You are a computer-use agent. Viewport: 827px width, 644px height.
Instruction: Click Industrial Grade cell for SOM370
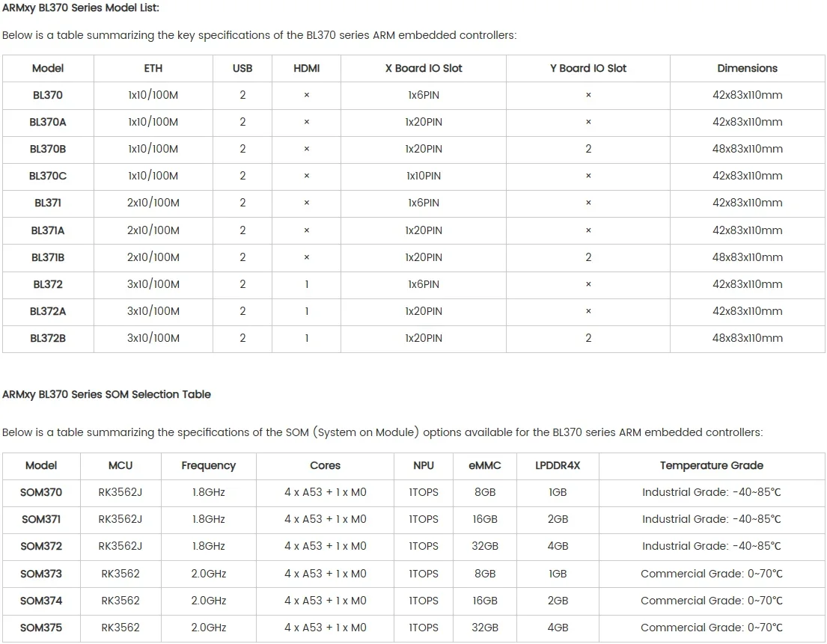(712, 492)
